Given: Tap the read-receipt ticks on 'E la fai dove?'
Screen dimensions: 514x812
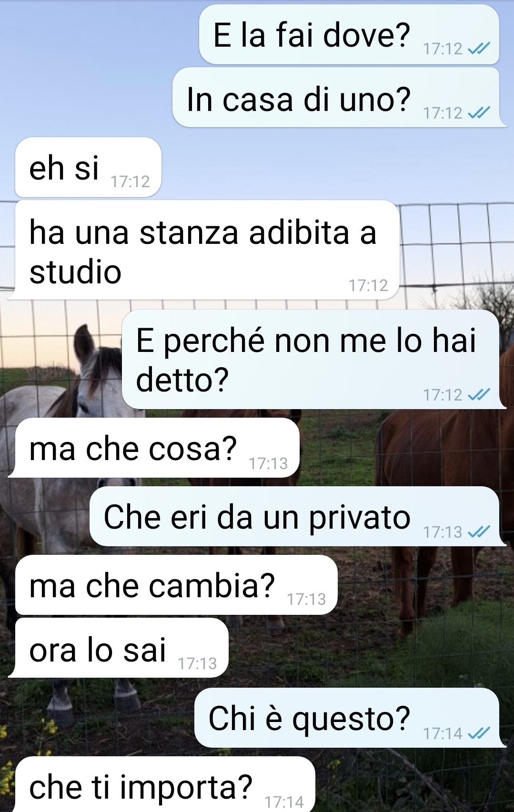Looking at the screenshot, I should [479, 48].
